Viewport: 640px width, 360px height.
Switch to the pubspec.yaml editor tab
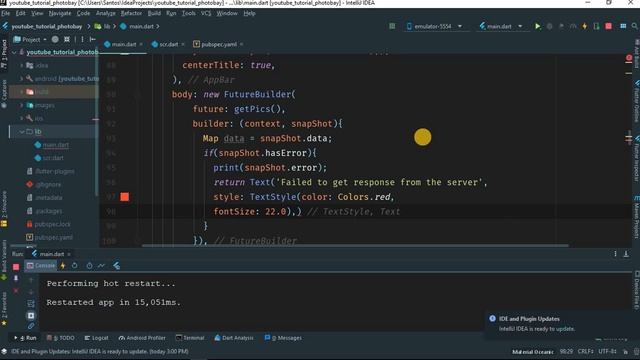click(x=218, y=44)
